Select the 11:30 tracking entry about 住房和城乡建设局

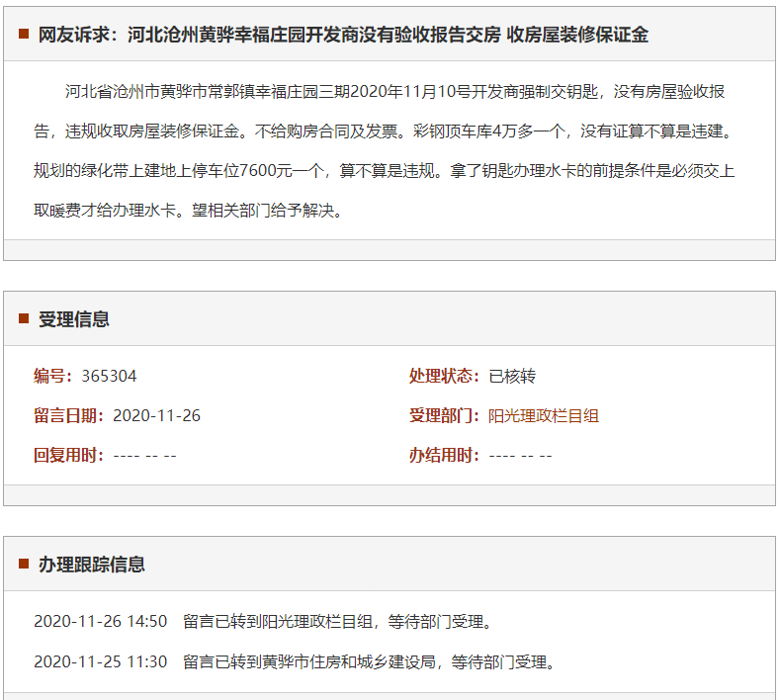point(294,661)
